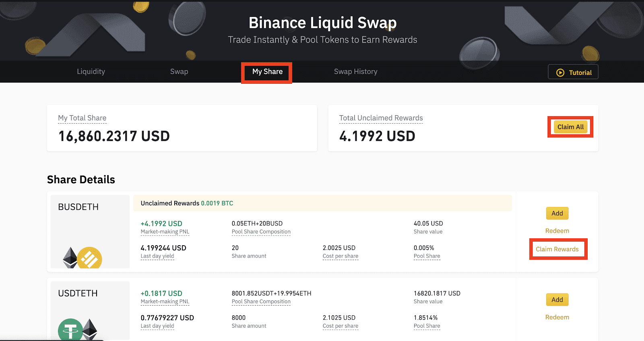The height and width of the screenshot is (341, 644).
Task: Click the 40.05 USD share value
Action: [x=428, y=223]
